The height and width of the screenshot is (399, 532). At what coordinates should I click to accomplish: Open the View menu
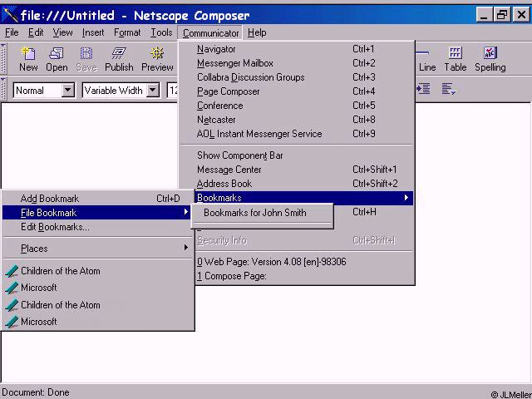tap(62, 32)
